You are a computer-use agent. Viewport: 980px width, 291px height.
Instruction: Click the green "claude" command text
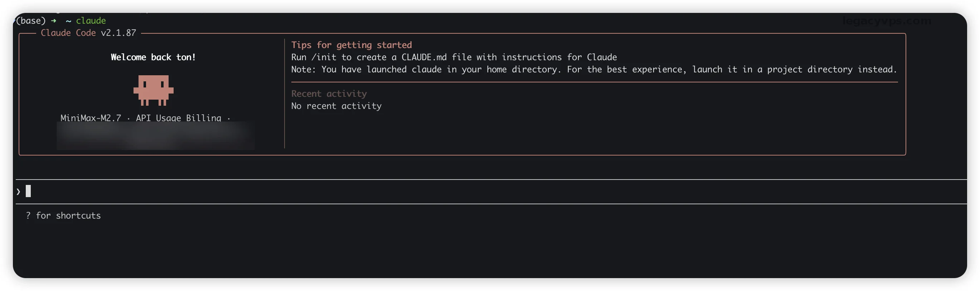click(x=91, y=20)
